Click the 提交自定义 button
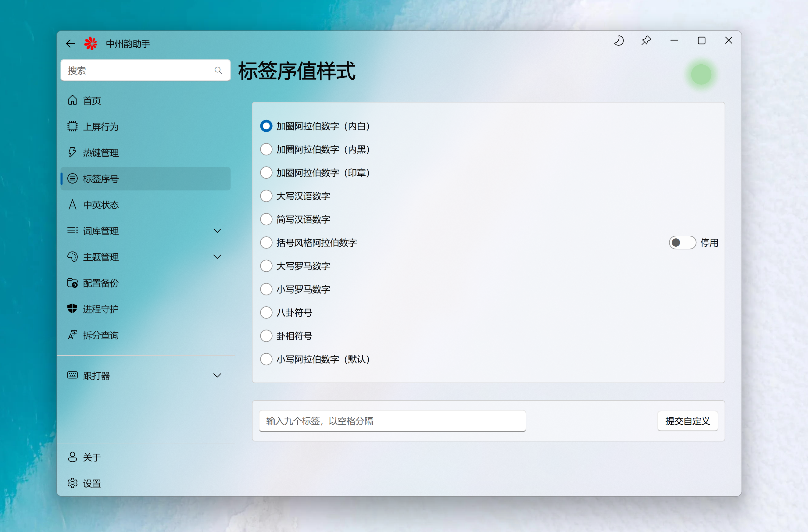 click(688, 421)
